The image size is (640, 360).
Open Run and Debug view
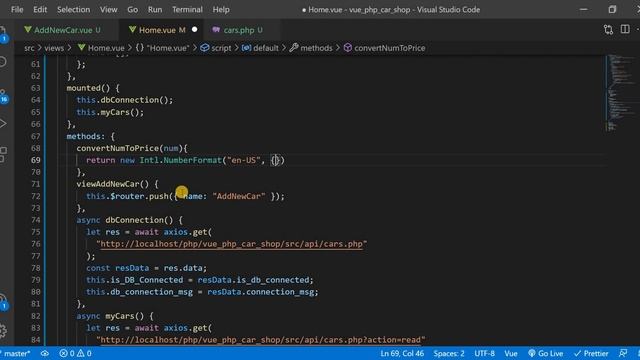pos(3,123)
